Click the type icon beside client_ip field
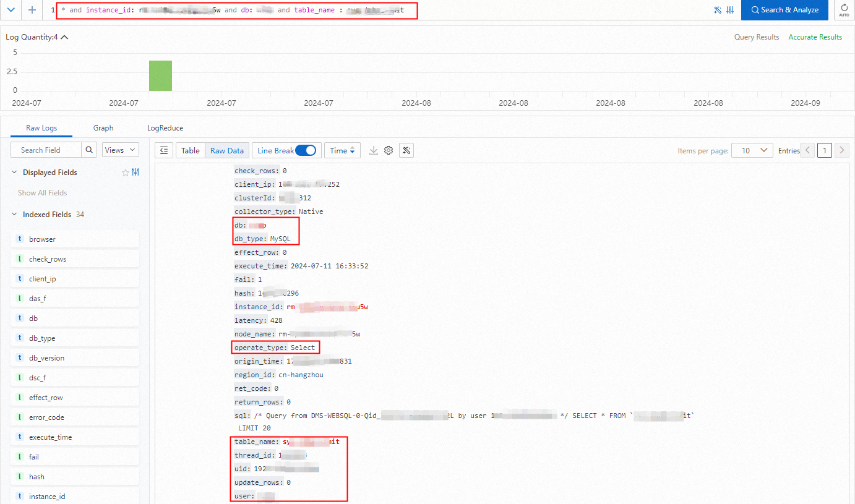This screenshot has width=855, height=504. click(20, 279)
